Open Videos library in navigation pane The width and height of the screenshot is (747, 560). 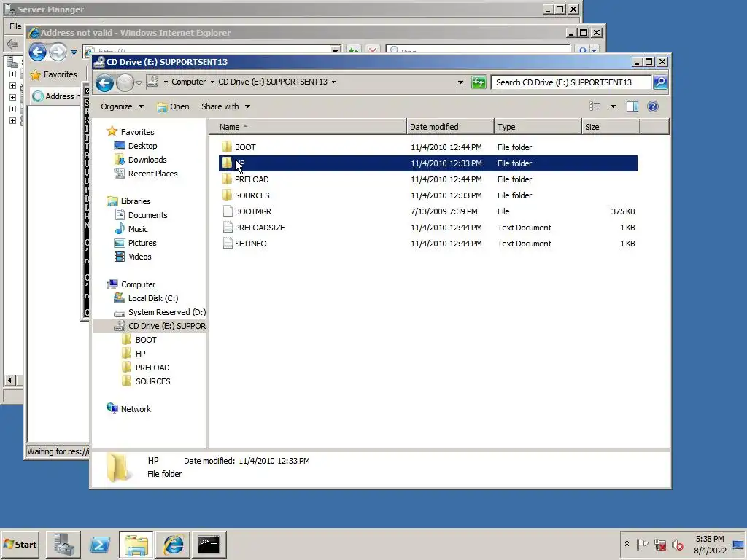(139, 256)
